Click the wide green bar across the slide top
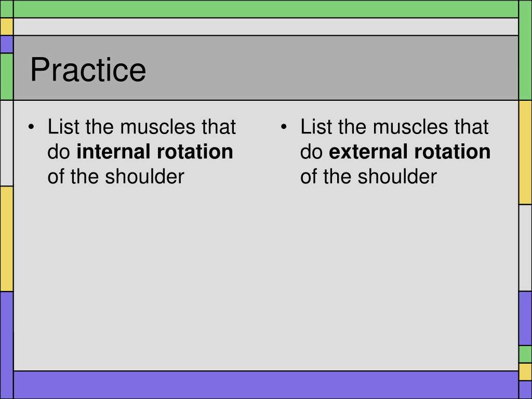 (x=265, y=9)
